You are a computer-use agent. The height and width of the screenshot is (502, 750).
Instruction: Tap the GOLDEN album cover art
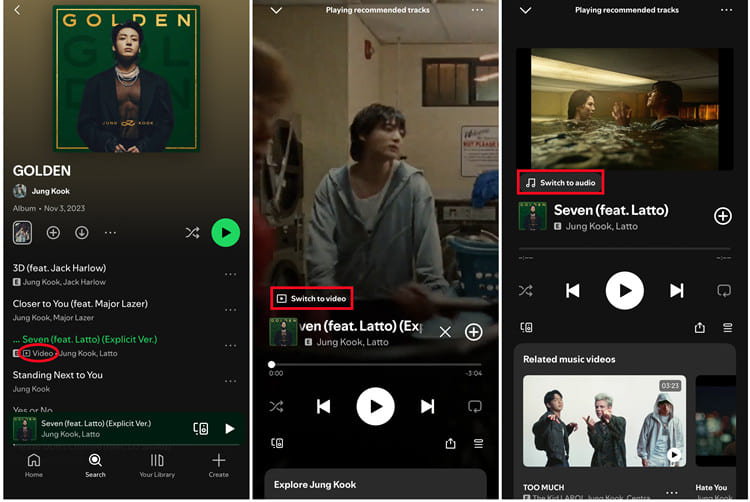126,79
